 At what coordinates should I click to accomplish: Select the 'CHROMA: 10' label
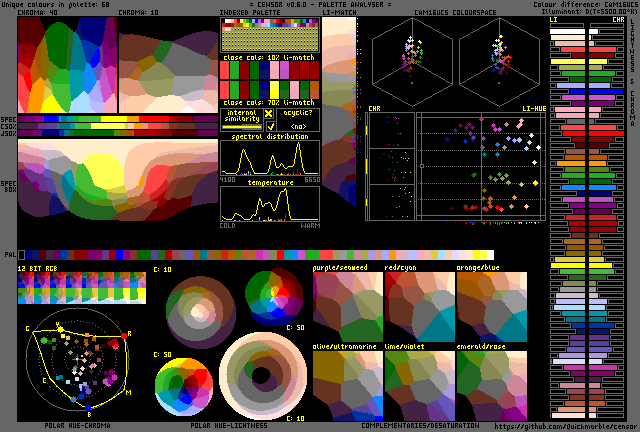pos(138,13)
